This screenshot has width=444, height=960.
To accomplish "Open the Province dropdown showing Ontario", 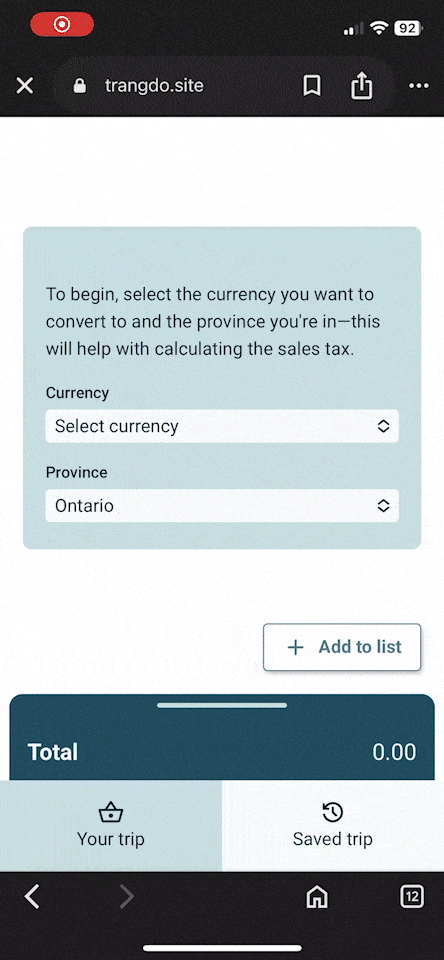I will click(222, 506).
